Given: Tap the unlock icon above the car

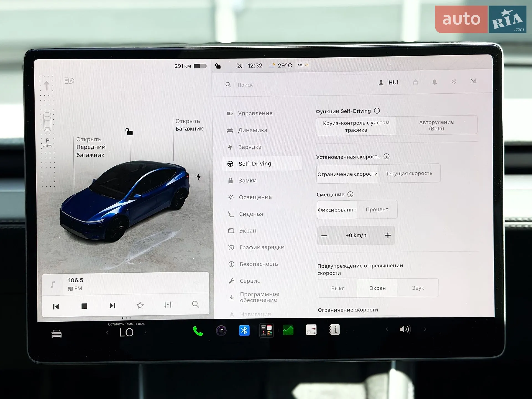Looking at the screenshot, I should point(129,132).
